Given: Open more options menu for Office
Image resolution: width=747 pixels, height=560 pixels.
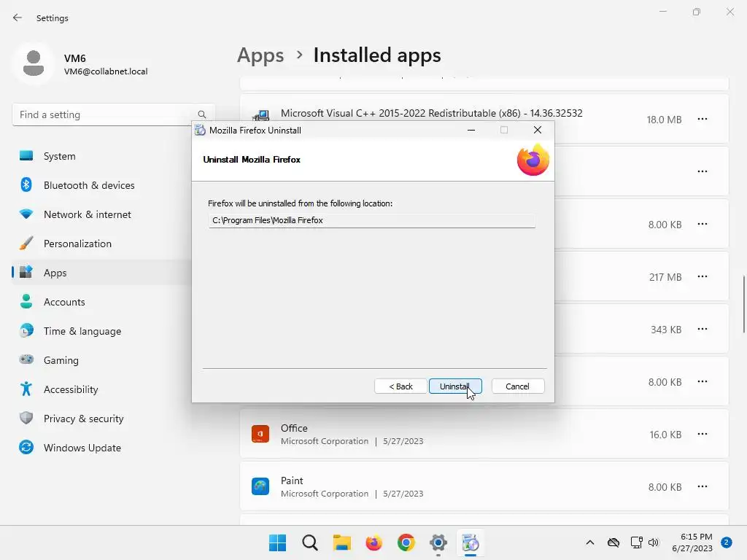Looking at the screenshot, I should [x=703, y=435].
